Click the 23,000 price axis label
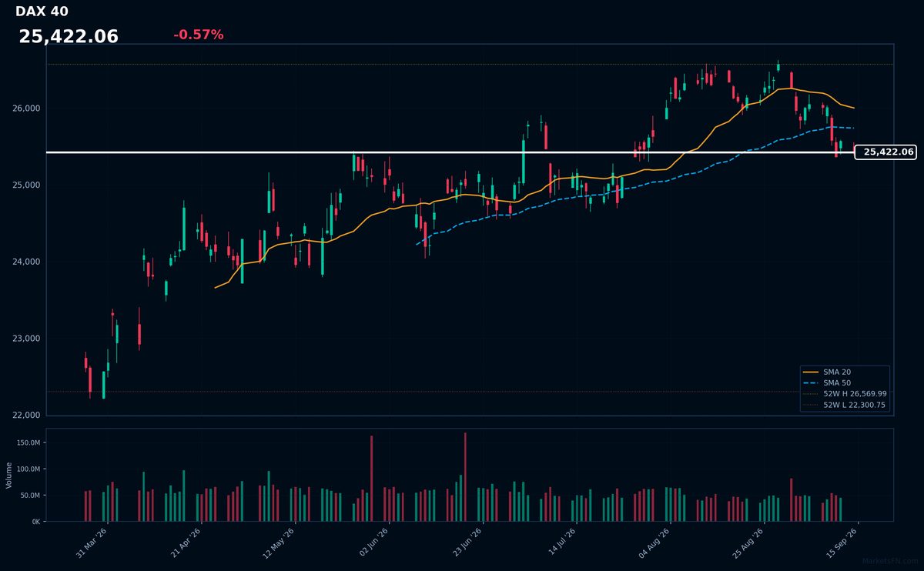Viewport: 924px width, 571px height. click(27, 339)
